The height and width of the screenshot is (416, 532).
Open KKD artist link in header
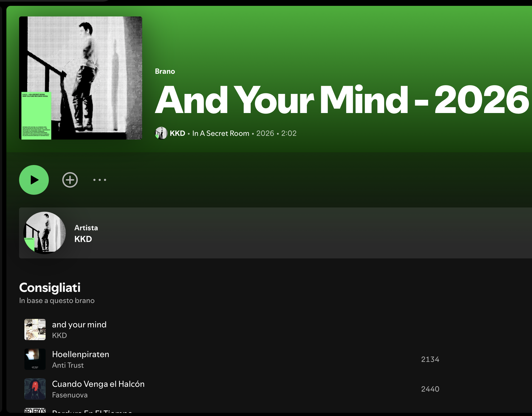177,133
